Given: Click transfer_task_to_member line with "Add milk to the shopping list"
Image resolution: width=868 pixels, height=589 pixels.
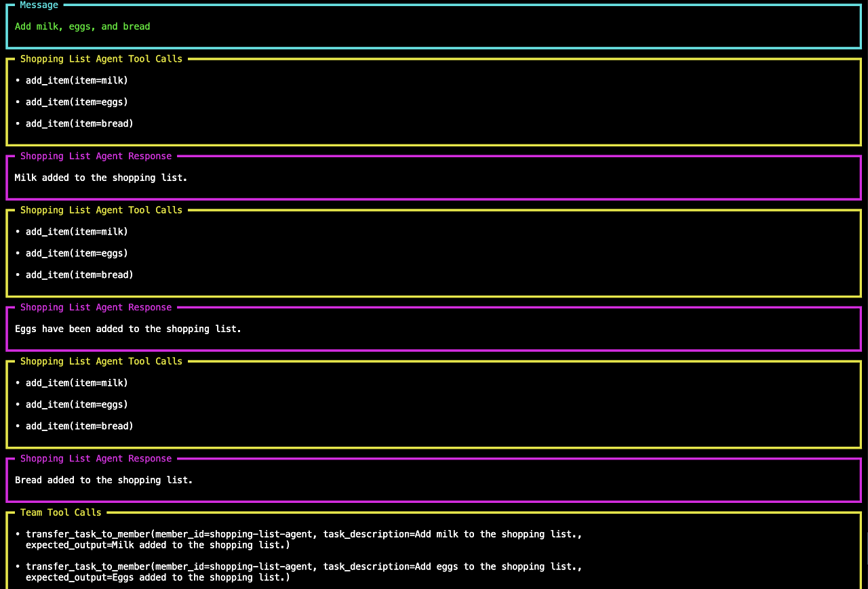Looking at the screenshot, I should tap(304, 534).
